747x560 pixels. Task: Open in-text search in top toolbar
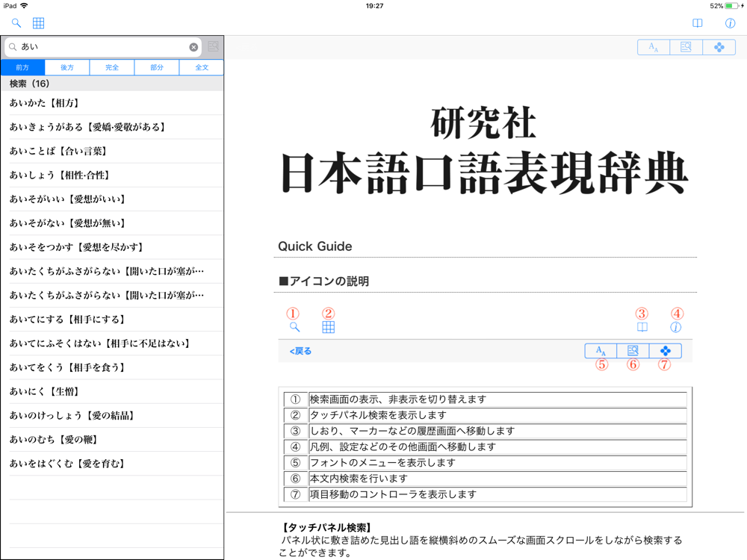[686, 47]
